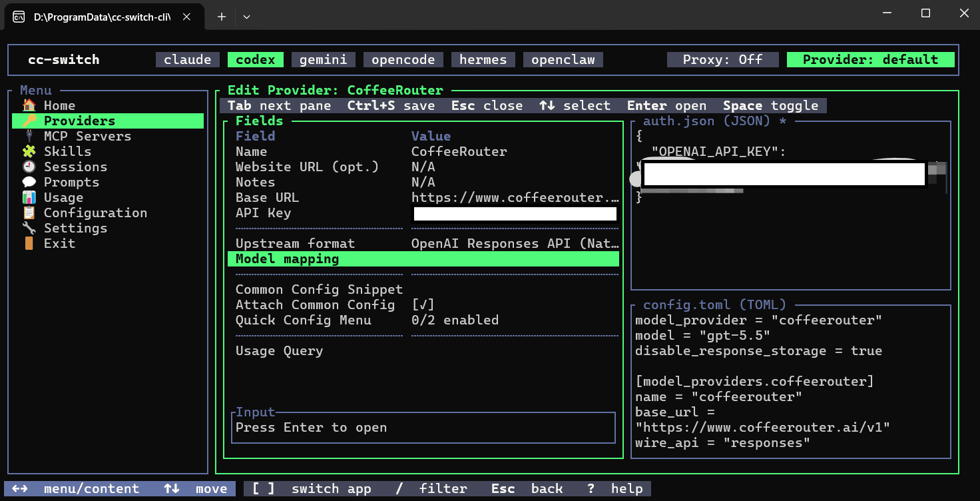Viewport: 980px width, 501px height.
Task: Click the terminal icon in the window tab
Action: pyautogui.click(x=19, y=17)
